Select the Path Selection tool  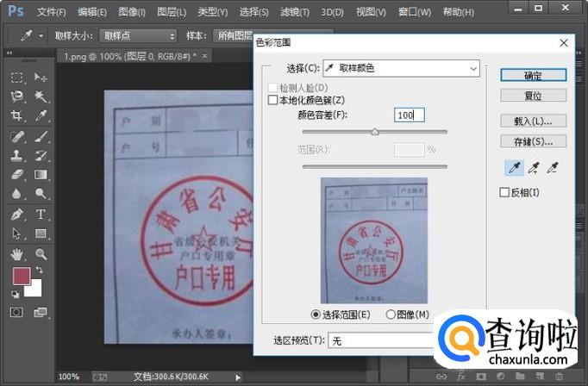click(16, 233)
